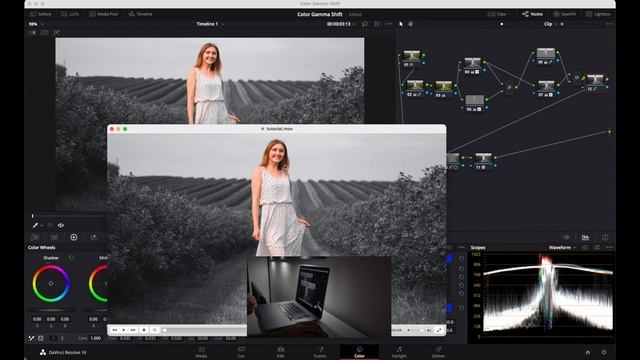Screen dimensions: 640x360
Task: Open Clips button dropdown arrow
Action: click(x=509, y=14)
